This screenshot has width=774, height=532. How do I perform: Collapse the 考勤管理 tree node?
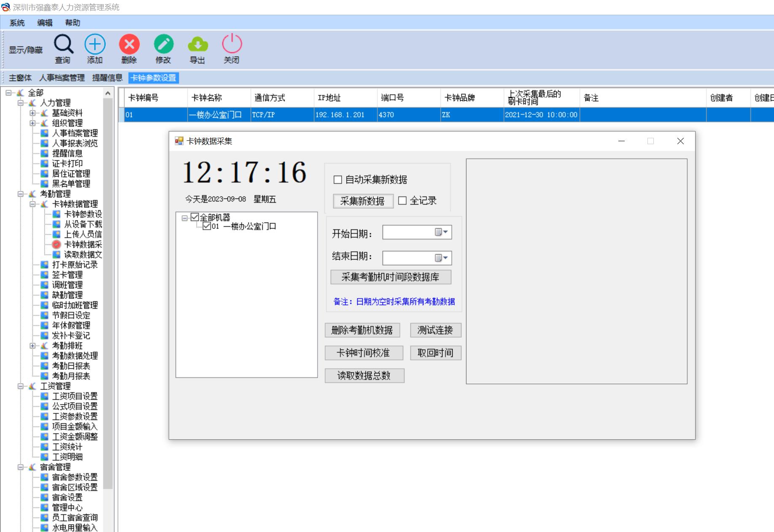point(20,194)
